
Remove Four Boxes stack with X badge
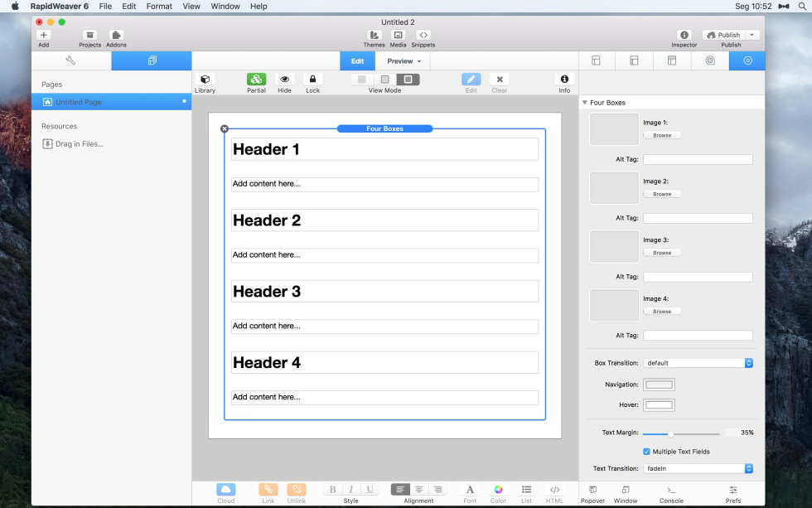(225, 128)
